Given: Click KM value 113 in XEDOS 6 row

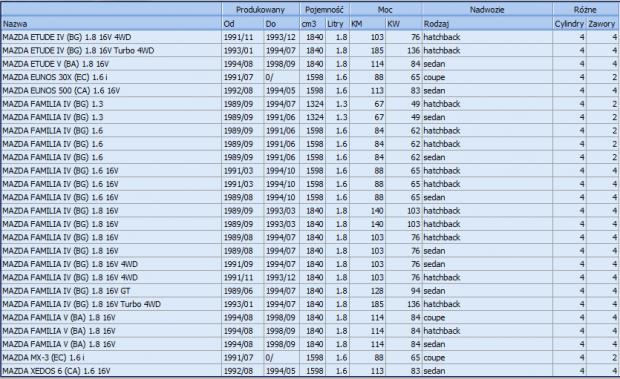Looking at the screenshot, I should (x=377, y=371).
